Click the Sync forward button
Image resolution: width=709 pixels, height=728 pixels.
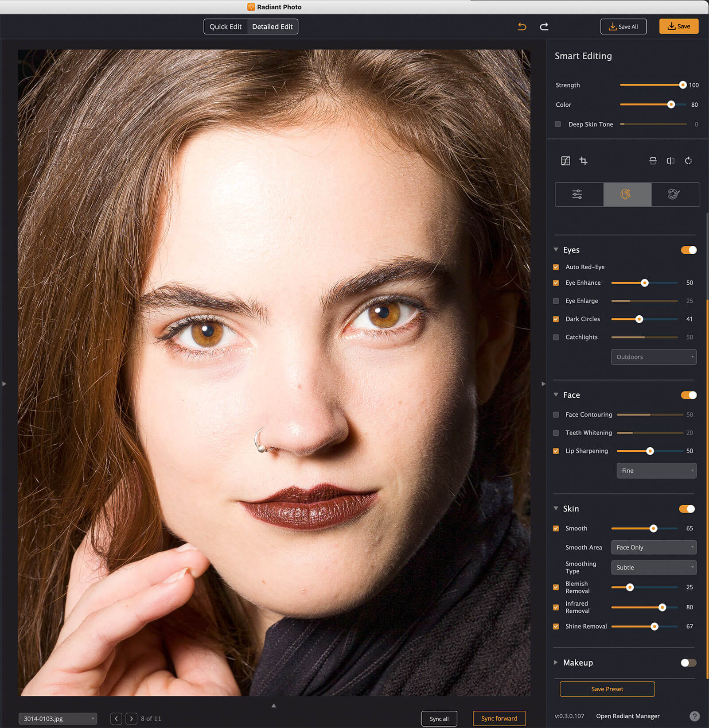499,718
